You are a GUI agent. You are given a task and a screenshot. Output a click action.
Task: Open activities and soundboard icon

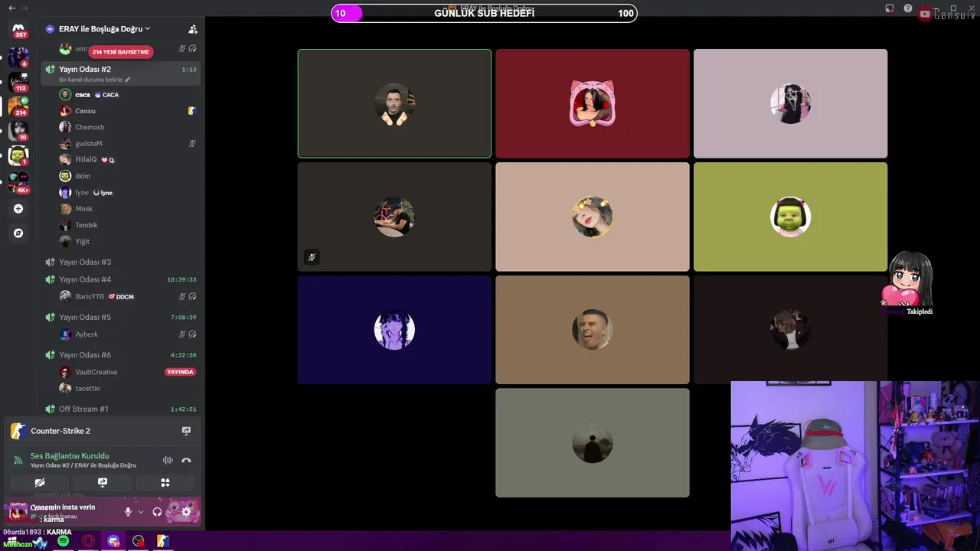[x=165, y=482]
